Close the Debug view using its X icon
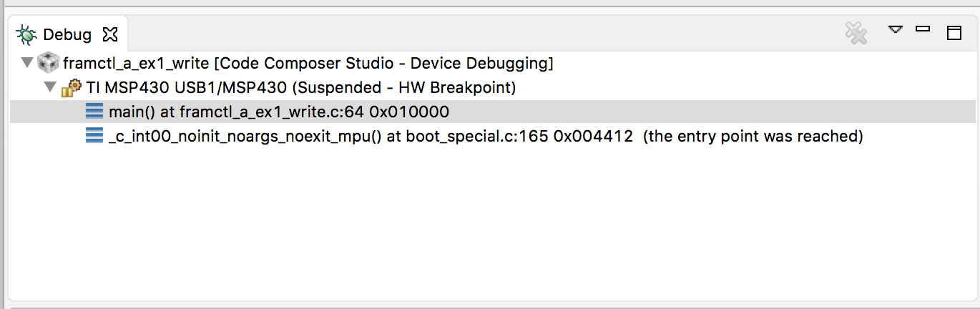 click(109, 34)
